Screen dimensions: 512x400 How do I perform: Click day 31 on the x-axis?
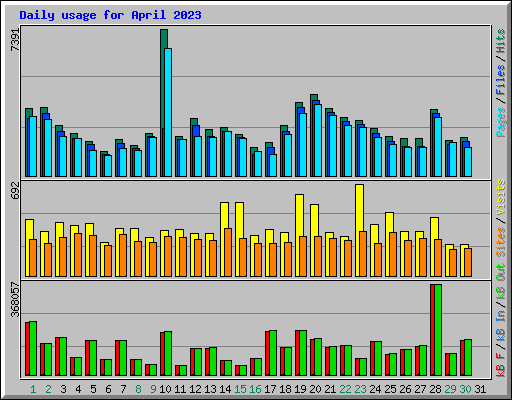pos(480,389)
